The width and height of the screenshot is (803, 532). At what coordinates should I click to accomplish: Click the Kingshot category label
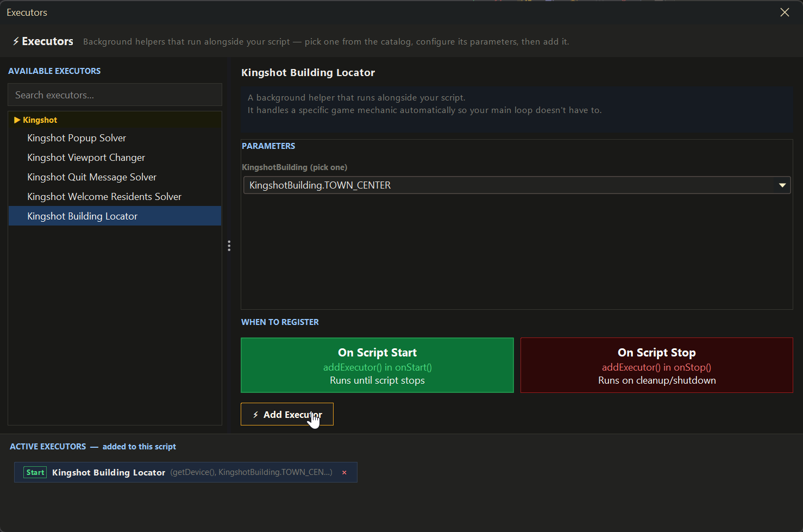coord(40,120)
